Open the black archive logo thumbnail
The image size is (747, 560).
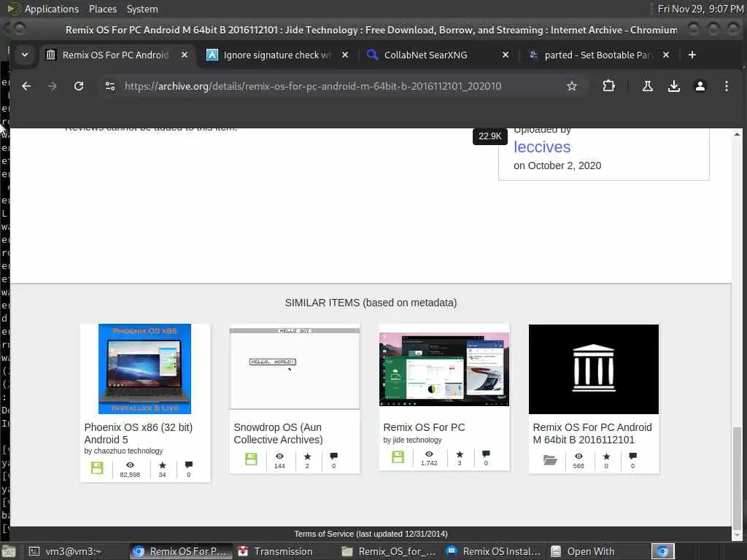(594, 369)
